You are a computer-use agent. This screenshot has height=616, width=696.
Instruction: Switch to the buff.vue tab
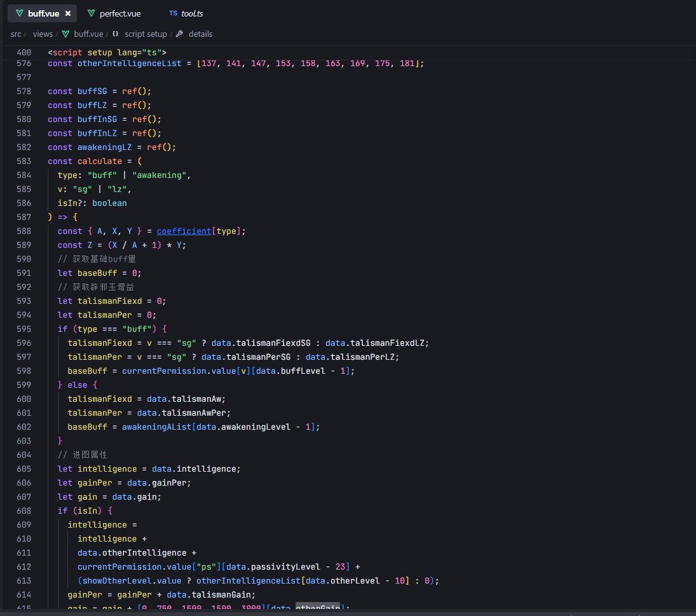[43, 13]
